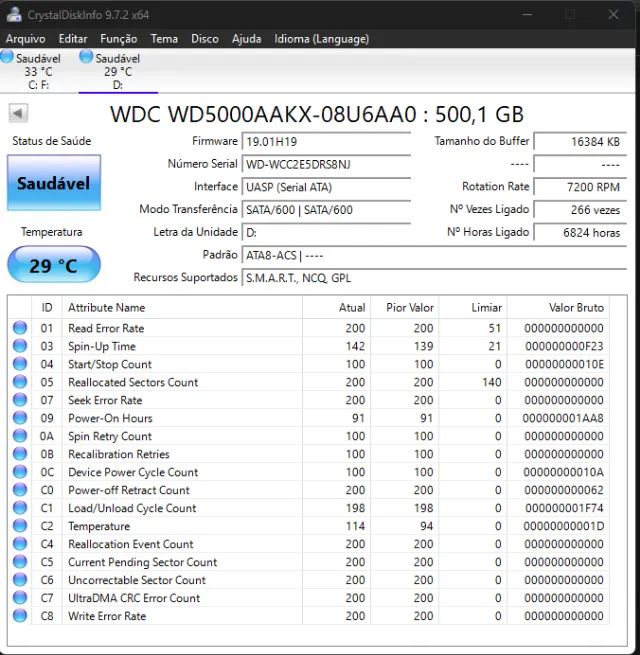
Task: Open the Arquivo menu
Action: coord(25,39)
